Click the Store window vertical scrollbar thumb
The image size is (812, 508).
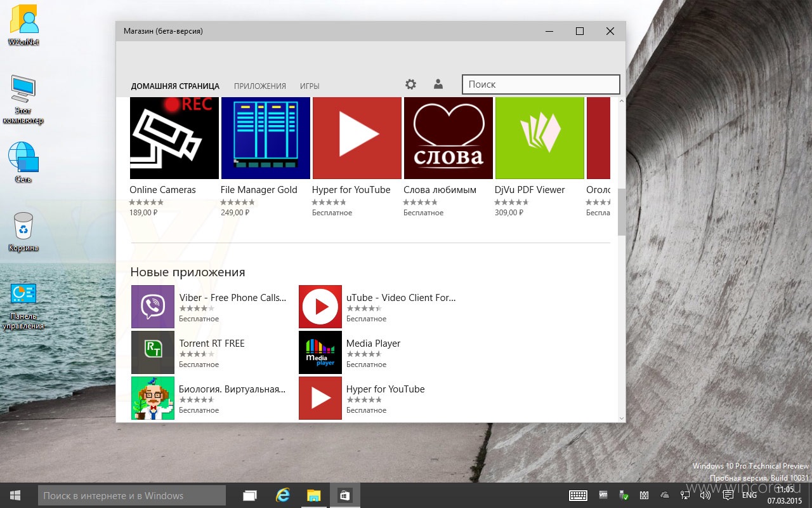click(x=622, y=212)
